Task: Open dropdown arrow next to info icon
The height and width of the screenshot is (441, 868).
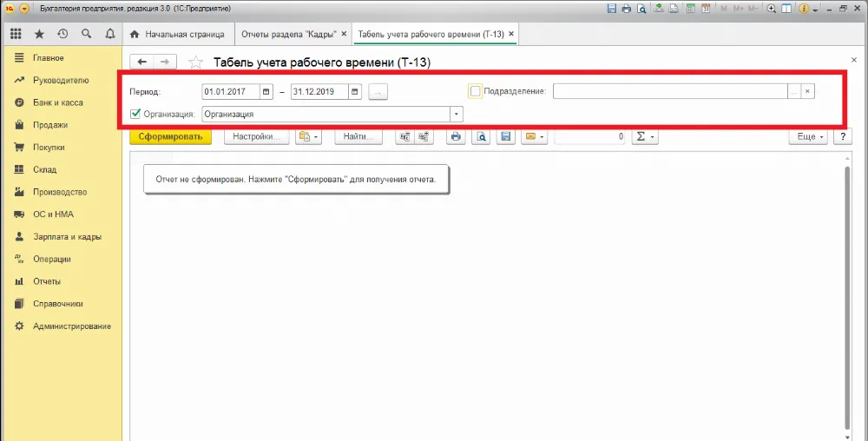Action: [x=815, y=10]
